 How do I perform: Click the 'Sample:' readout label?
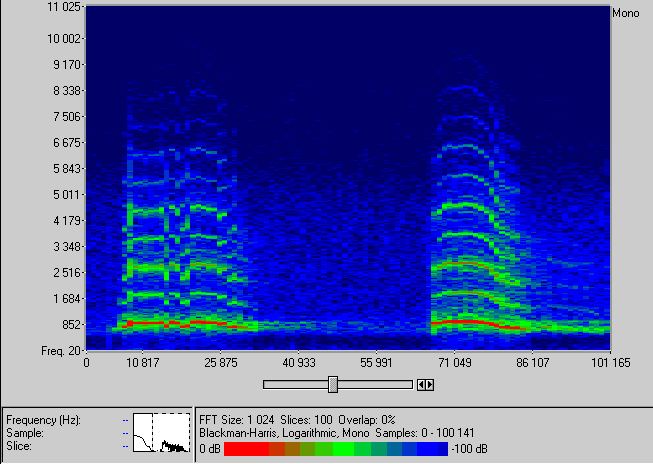coord(23,433)
